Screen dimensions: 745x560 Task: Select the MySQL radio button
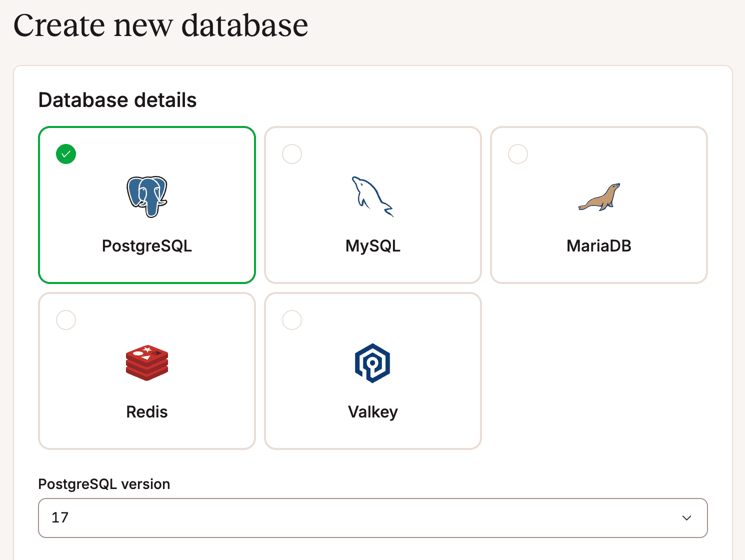point(292,154)
